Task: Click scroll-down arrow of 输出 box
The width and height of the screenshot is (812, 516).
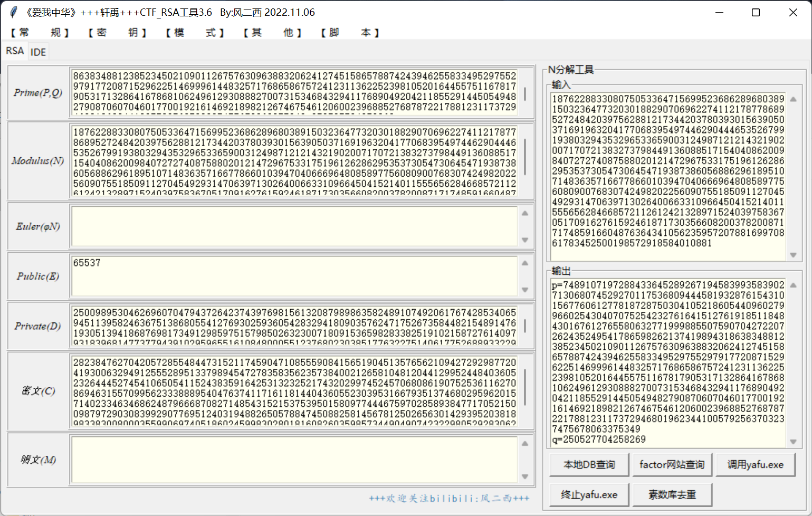Action: coord(793,442)
